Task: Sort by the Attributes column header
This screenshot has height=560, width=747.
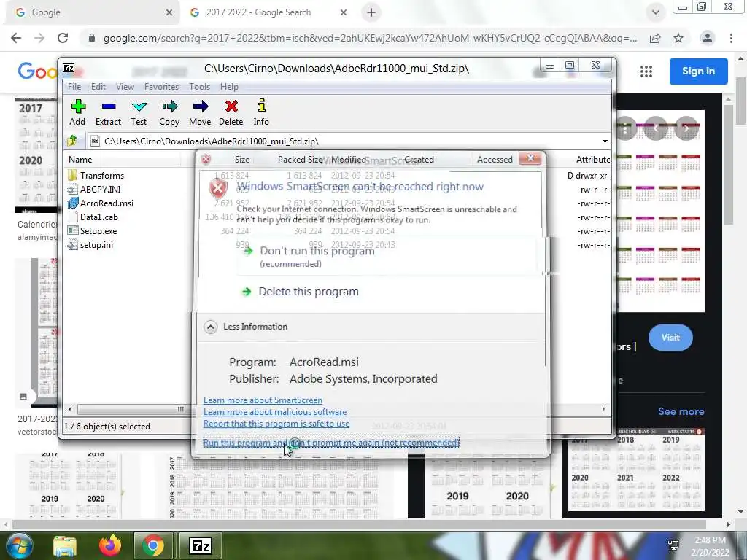Action: 592,160
